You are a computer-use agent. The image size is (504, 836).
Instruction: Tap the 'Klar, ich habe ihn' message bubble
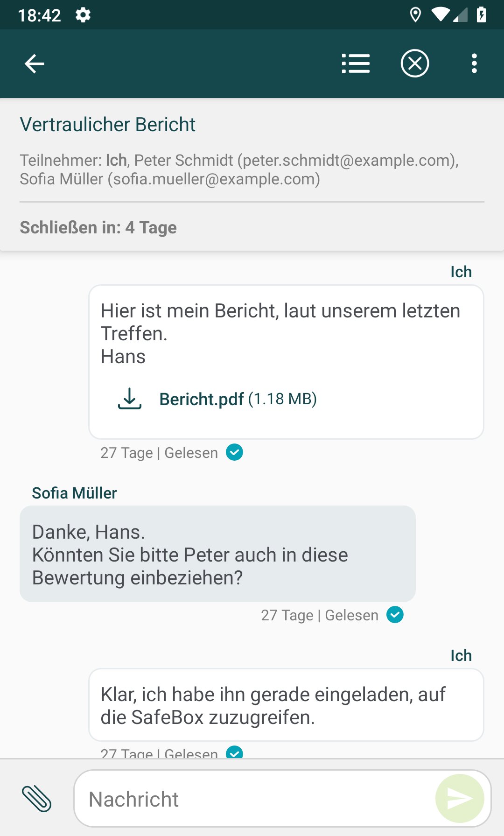click(x=286, y=705)
